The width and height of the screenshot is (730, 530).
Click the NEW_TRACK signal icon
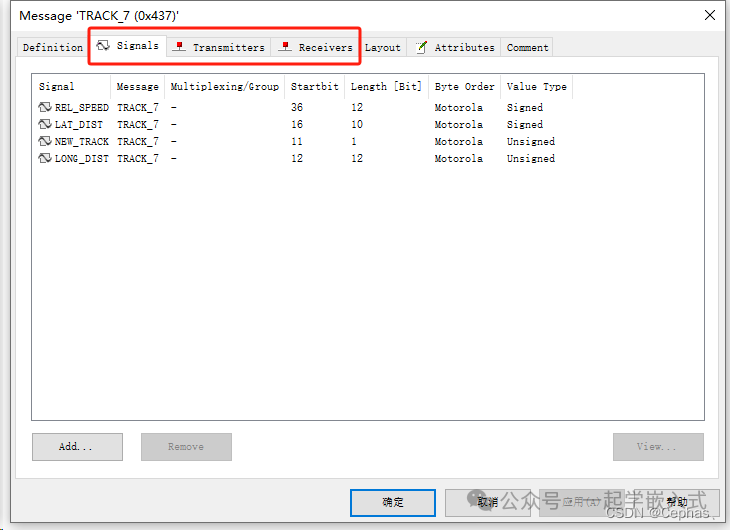tap(45, 141)
